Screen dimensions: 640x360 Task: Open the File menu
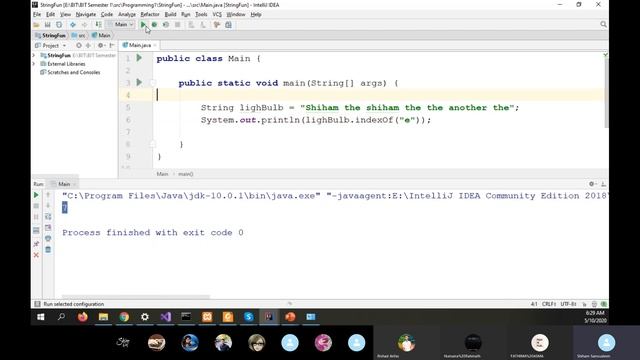click(37, 14)
